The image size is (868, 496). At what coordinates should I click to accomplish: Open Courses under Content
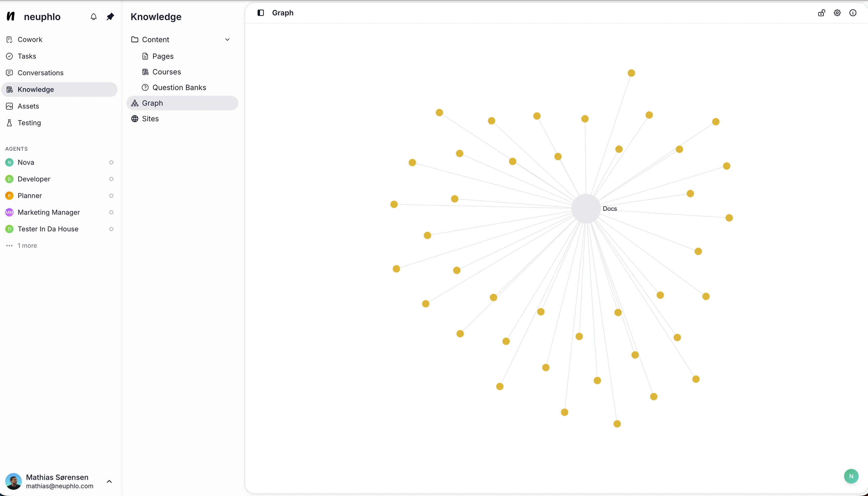pyautogui.click(x=187, y=72)
